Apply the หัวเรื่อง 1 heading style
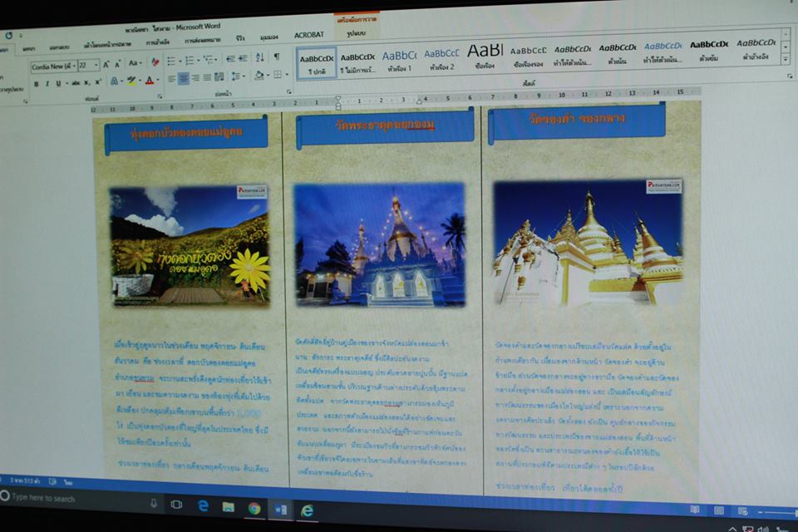798x532 pixels. pos(398,60)
